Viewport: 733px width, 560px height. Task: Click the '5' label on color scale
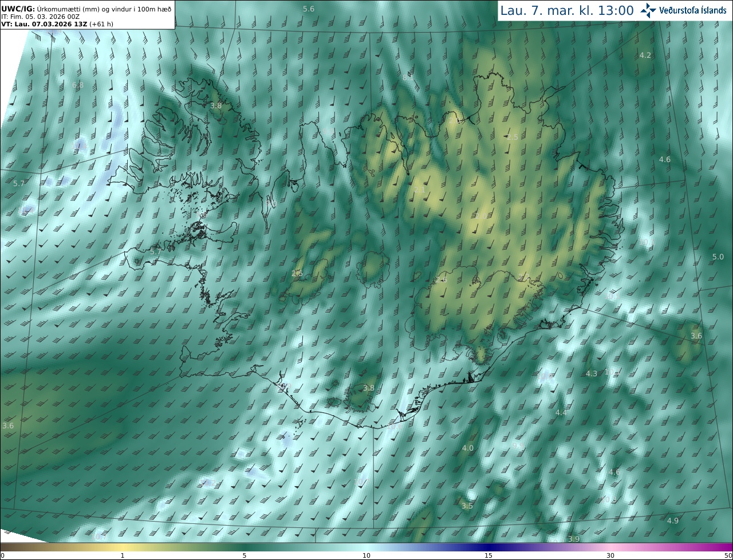(245, 555)
